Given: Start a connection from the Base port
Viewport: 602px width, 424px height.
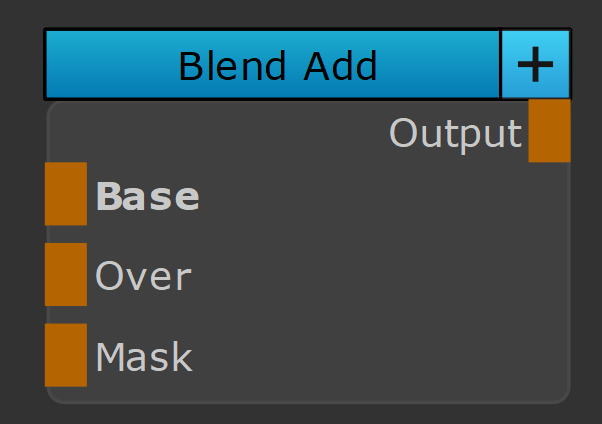Looking at the screenshot, I should tap(66, 194).
